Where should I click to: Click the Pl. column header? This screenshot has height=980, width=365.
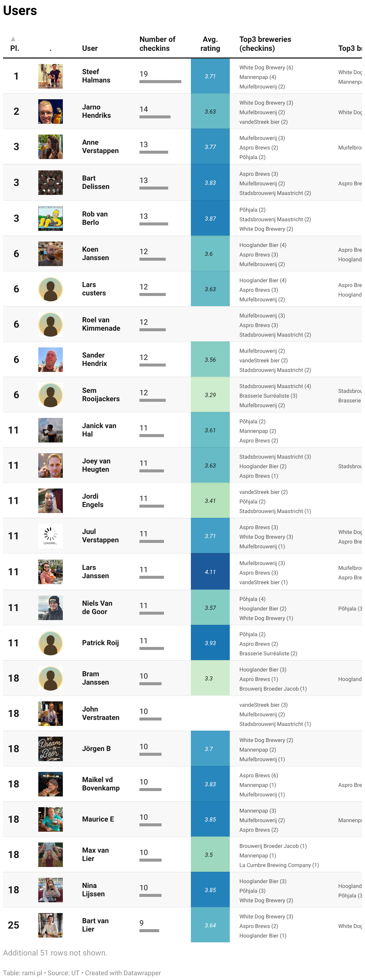pyautogui.click(x=14, y=48)
